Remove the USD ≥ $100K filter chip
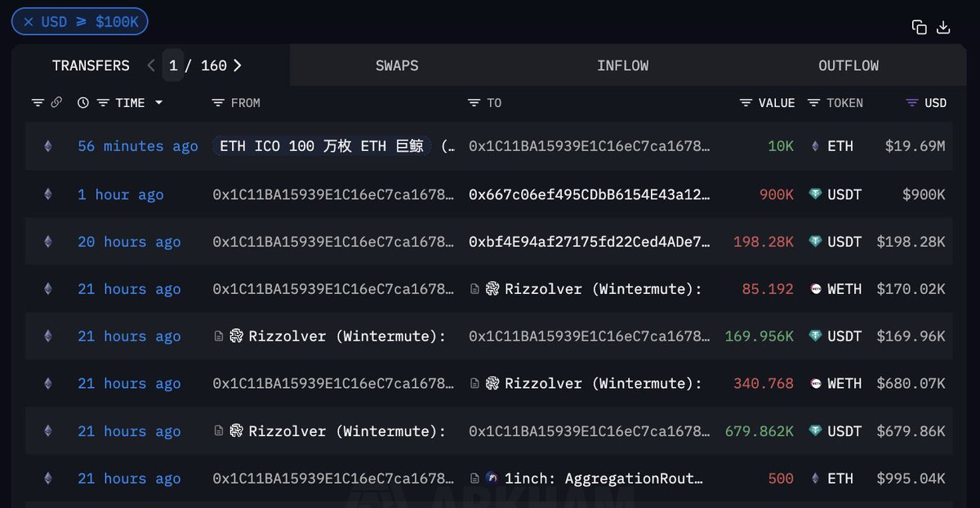Image resolution: width=980 pixels, height=508 pixels. [x=28, y=22]
